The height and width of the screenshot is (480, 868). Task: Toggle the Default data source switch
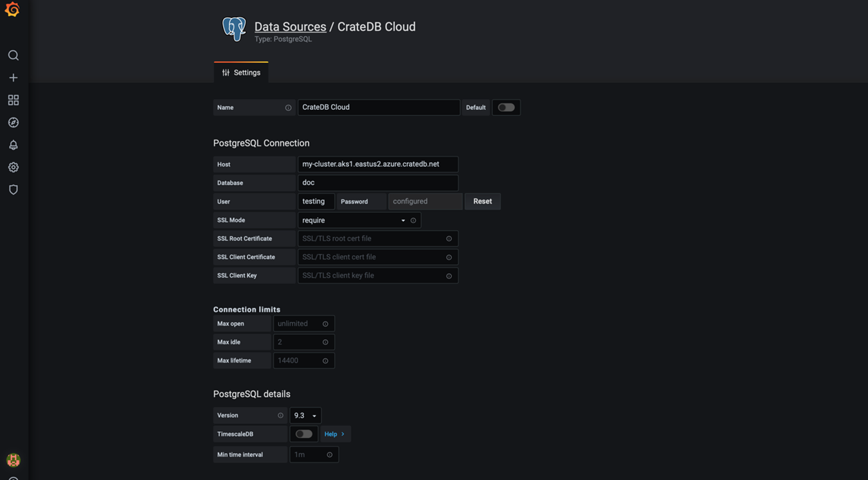click(x=506, y=107)
